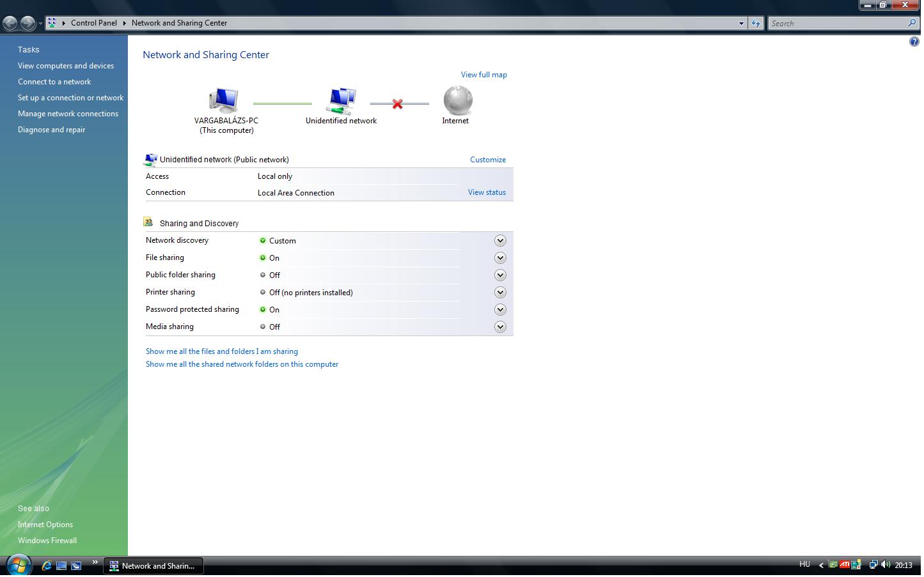Open Set up a connection or network
The height and width of the screenshot is (577, 924).
[x=70, y=98]
